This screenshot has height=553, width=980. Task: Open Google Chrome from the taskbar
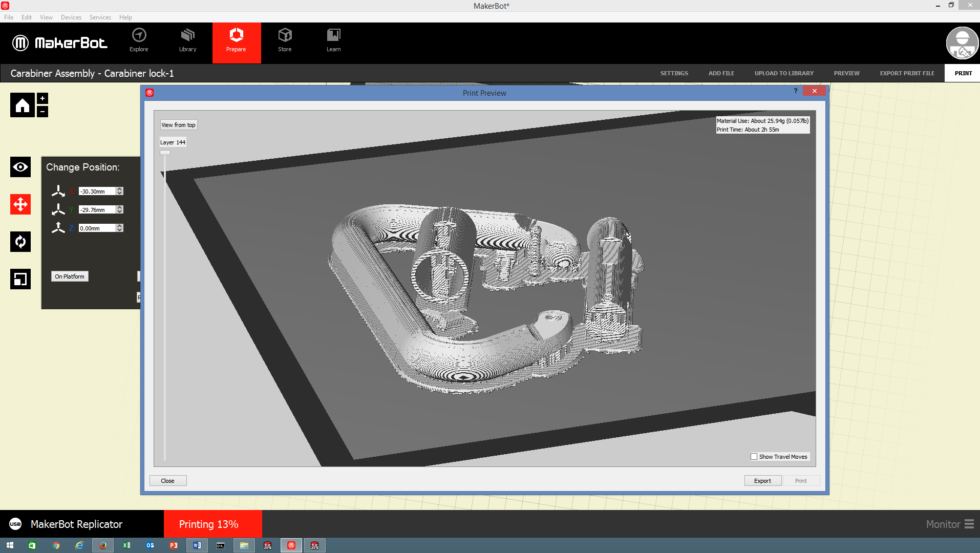pos(56,545)
